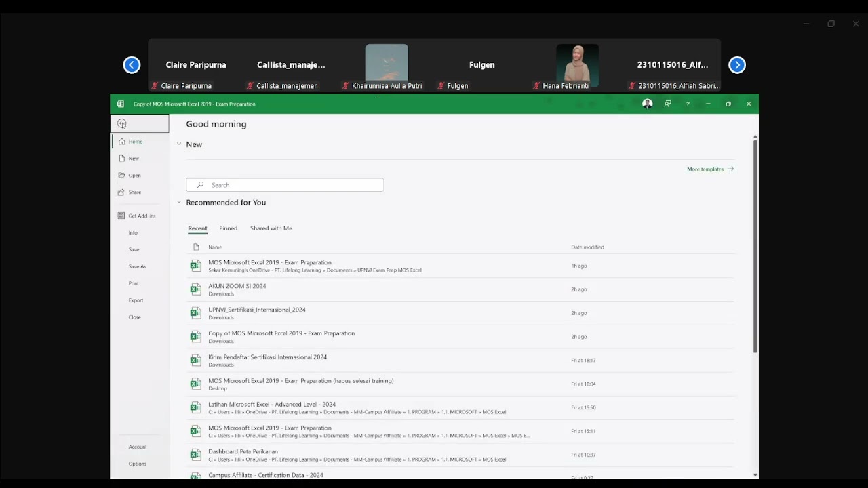Collapse the New section chevron
Image resolution: width=868 pixels, height=488 pixels.
pyautogui.click(x=179, y=144)
